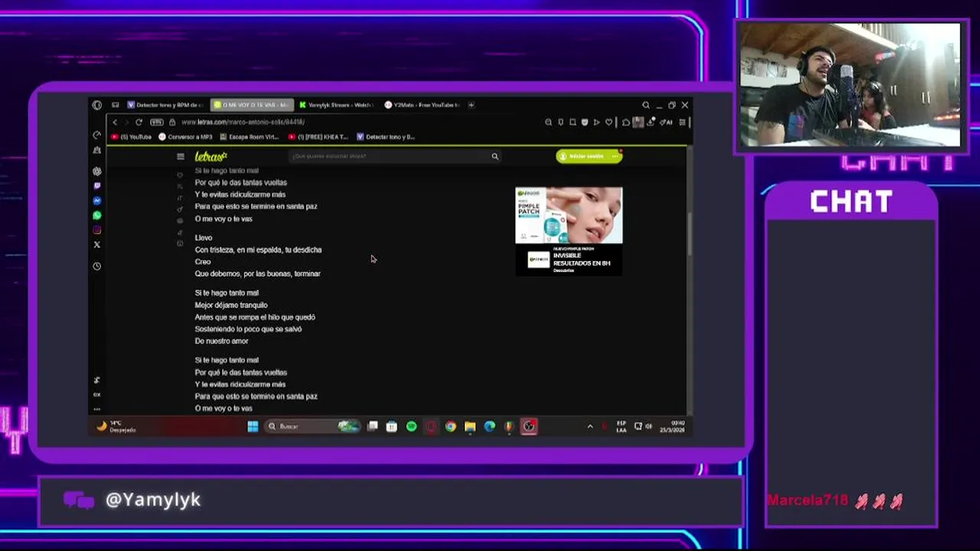Click the Windows Start button
Screen dimensions: 980x551
pyautogui.click(x=253, y=426)
